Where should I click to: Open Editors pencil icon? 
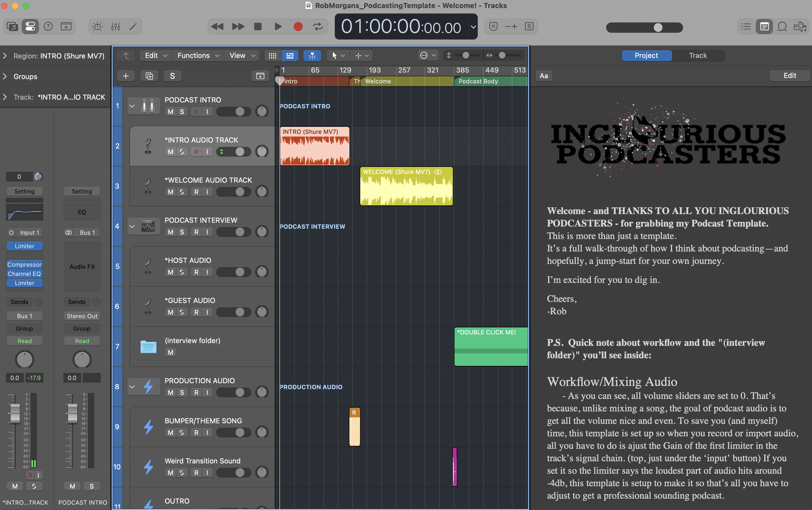click(x=133, y=26)
